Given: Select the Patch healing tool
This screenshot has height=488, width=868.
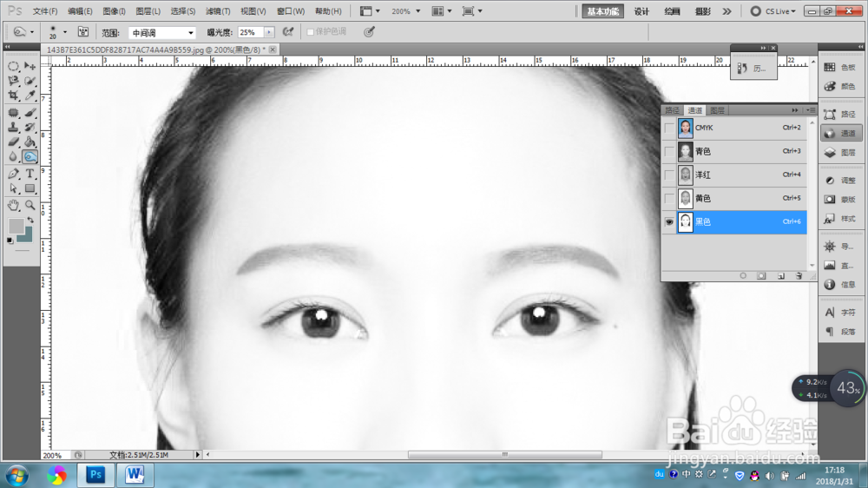Looking at the screenshot, I should 13,113.
